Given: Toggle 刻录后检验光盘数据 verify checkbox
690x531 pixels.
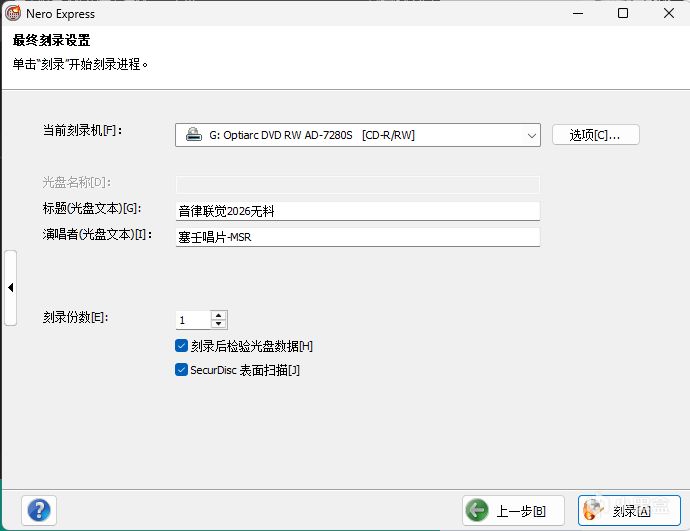Looking at the screenshot, I should 181,346.
